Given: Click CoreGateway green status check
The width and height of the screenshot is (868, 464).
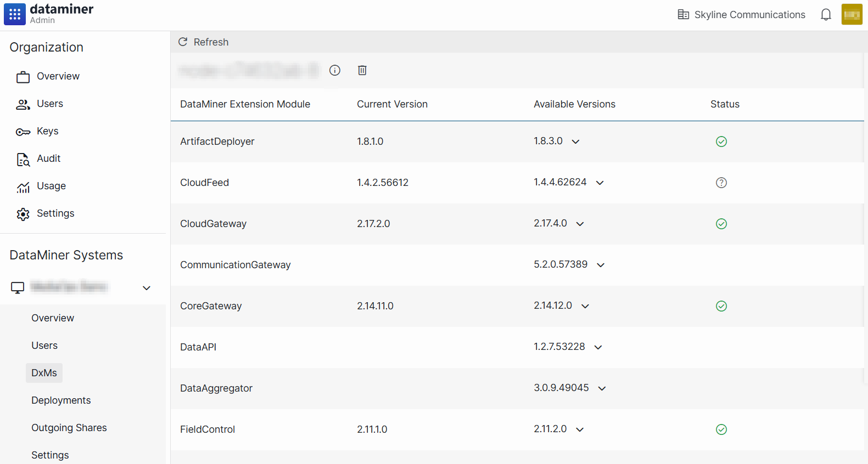Looking at the screenshot, I should [x=721, y=306].
